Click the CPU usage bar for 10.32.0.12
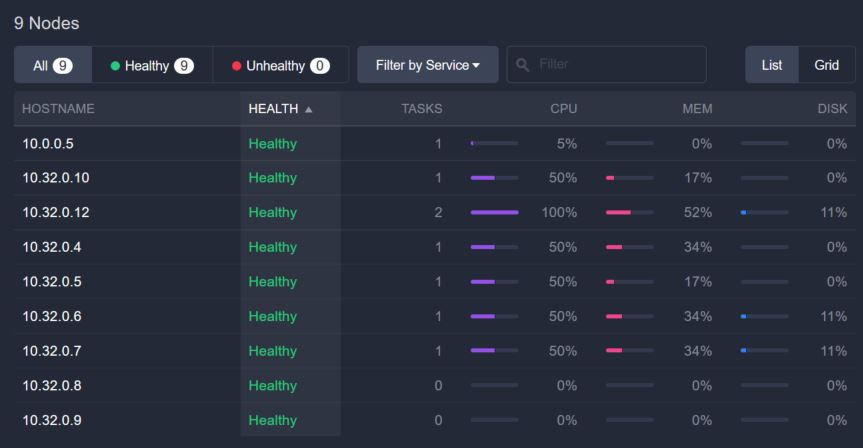This screenshot has height=448, width=863. 494,212
